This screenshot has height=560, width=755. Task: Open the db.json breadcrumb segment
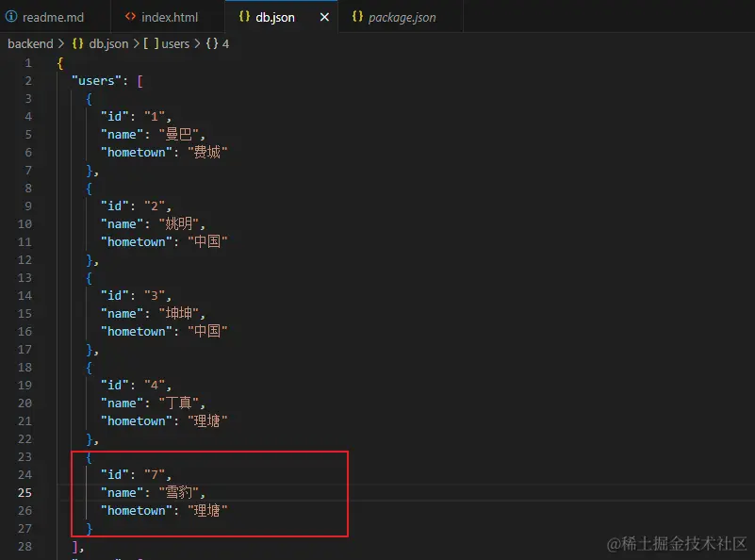tap(108, 43)
